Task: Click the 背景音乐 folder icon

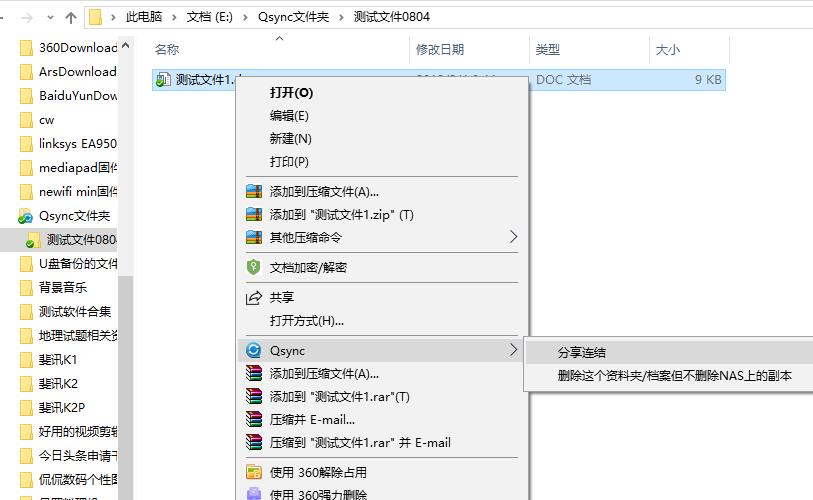Action: pos(26,287)
